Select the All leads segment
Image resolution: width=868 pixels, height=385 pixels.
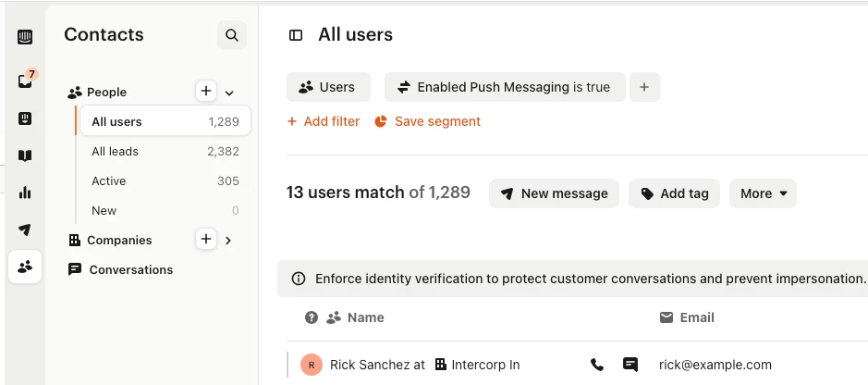(165, 151)
